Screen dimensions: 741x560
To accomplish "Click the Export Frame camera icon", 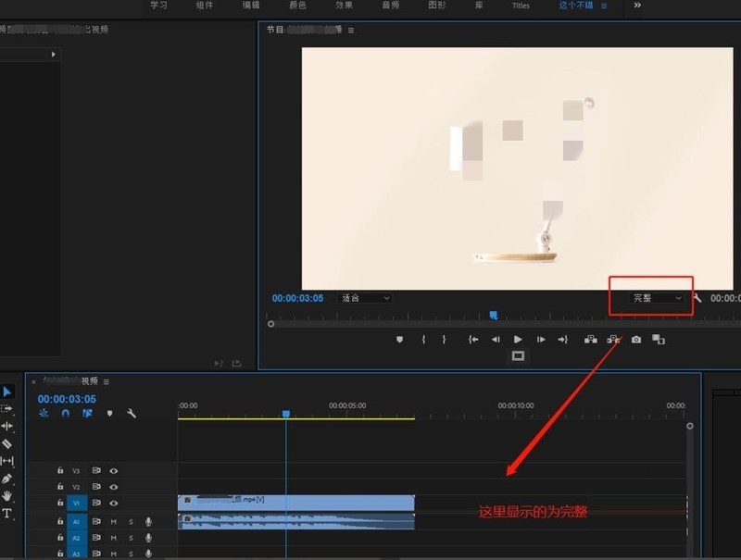I will (636, 340).
